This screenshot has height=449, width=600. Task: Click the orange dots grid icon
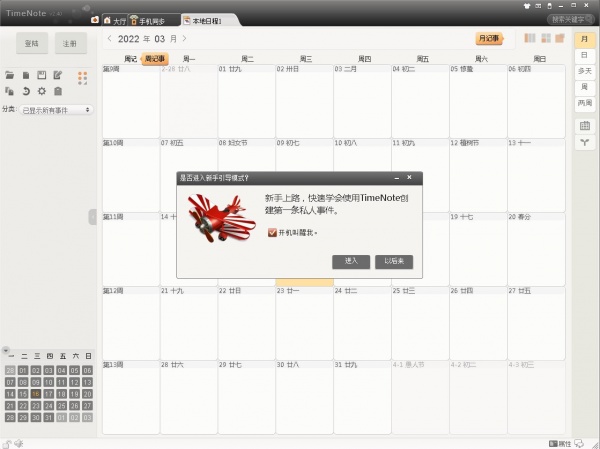tap(83, 77)
